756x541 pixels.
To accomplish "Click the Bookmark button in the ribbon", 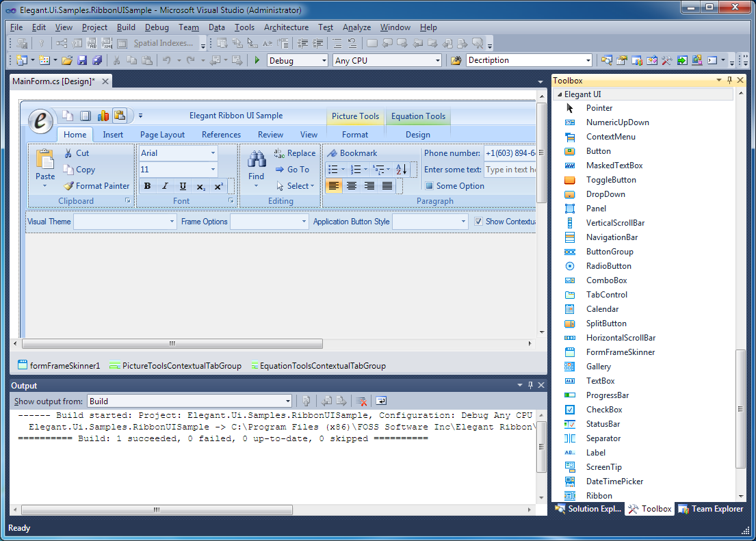I will [352, 153].
